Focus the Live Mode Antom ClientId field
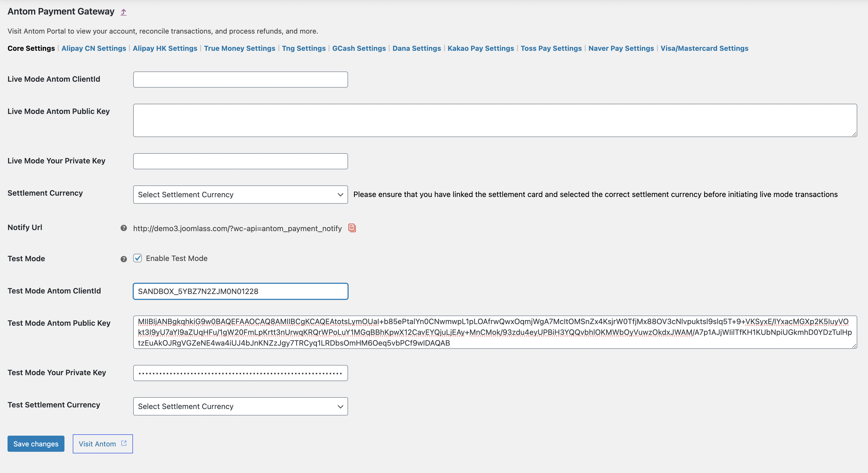868x473 pixels. [240, 80]
